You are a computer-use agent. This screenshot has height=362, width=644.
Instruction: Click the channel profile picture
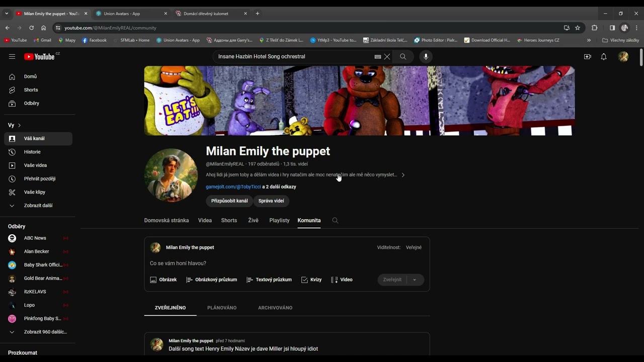171,175
